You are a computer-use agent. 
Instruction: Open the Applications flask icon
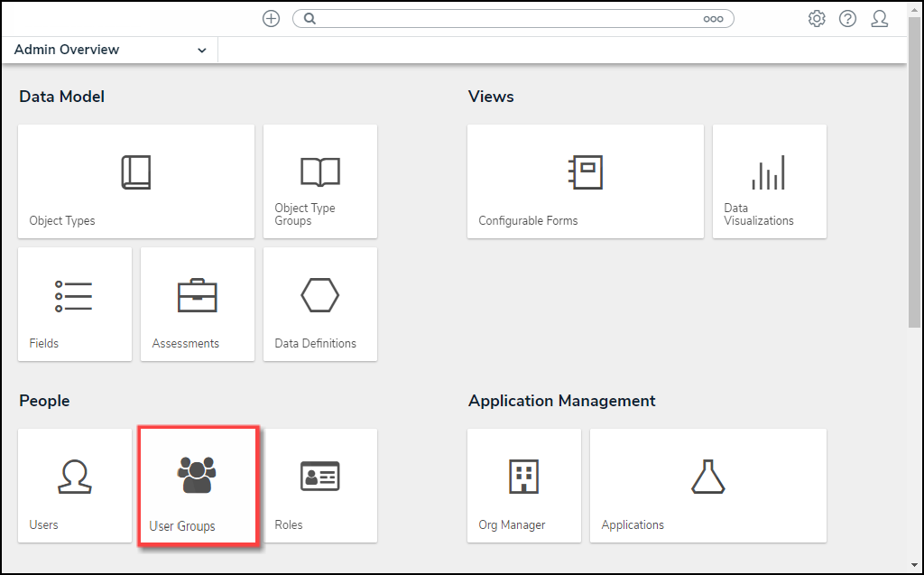pos(707,477)
